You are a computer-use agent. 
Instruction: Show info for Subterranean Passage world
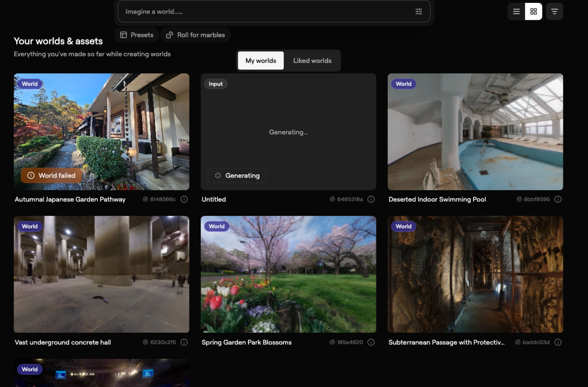pyautogui.click(x=558, y=342)
